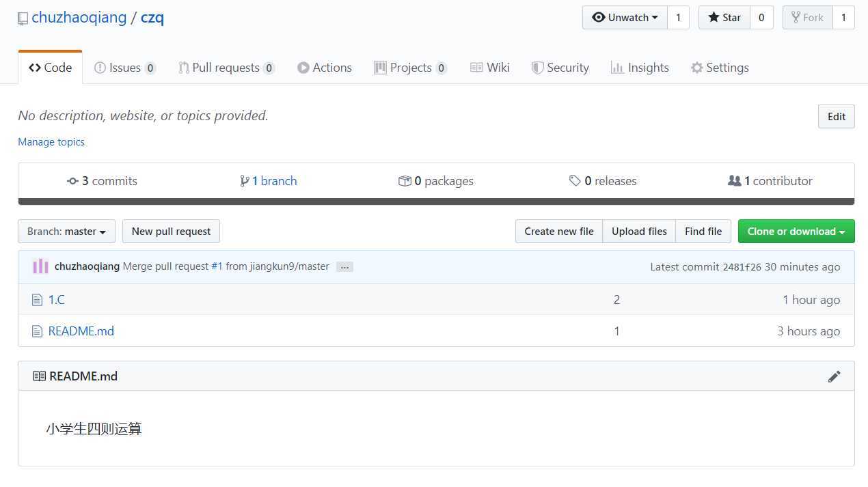Open the Unwatch notifications dropdown

coord(625,18)
